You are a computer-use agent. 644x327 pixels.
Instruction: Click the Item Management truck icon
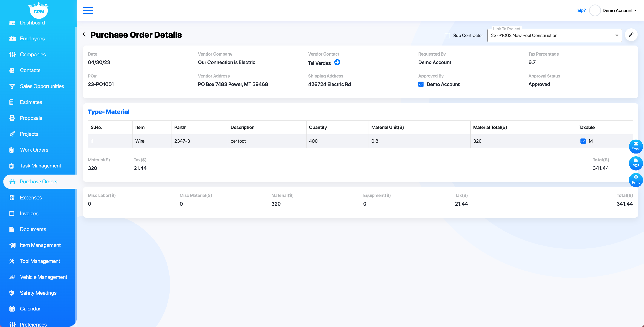coord(12,245)
